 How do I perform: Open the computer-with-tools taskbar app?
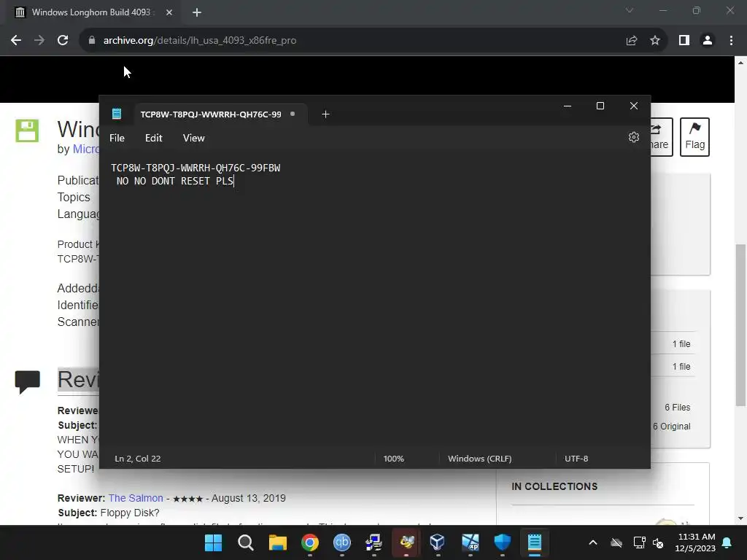point(374,542)
